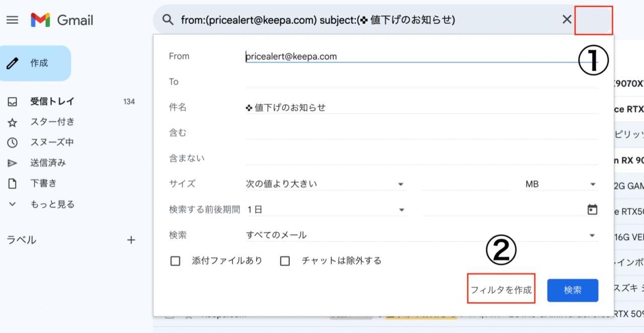644x333 pixels.
Task: Check 添付ファイルあり checkbox
Action: [175, 261]
